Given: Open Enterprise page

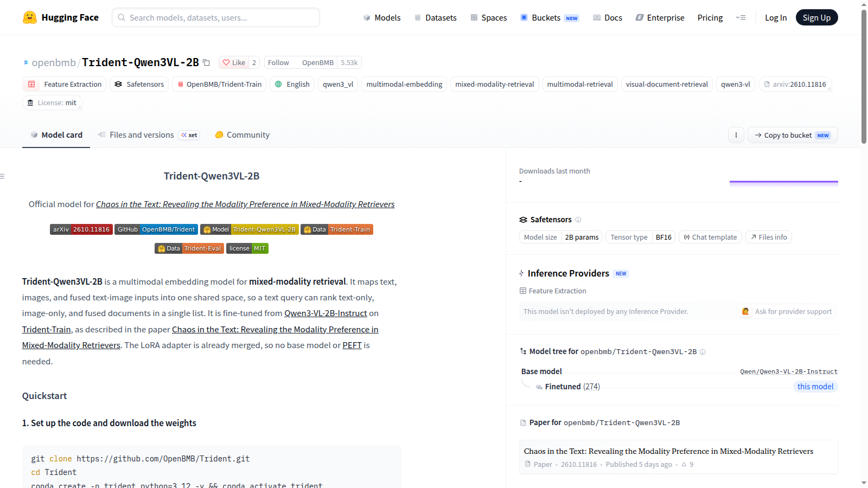Looking at the screenshot, I should click(660, 17).
